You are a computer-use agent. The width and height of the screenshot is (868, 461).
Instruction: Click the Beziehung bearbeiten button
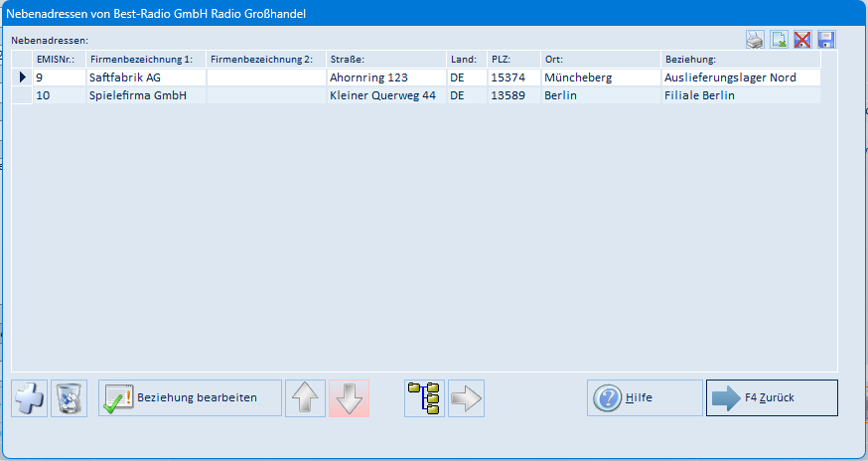tap(190, 397)
